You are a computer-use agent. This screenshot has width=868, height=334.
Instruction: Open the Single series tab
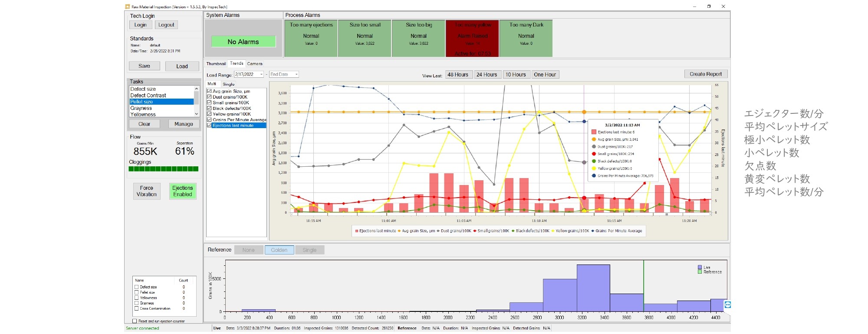229,84
